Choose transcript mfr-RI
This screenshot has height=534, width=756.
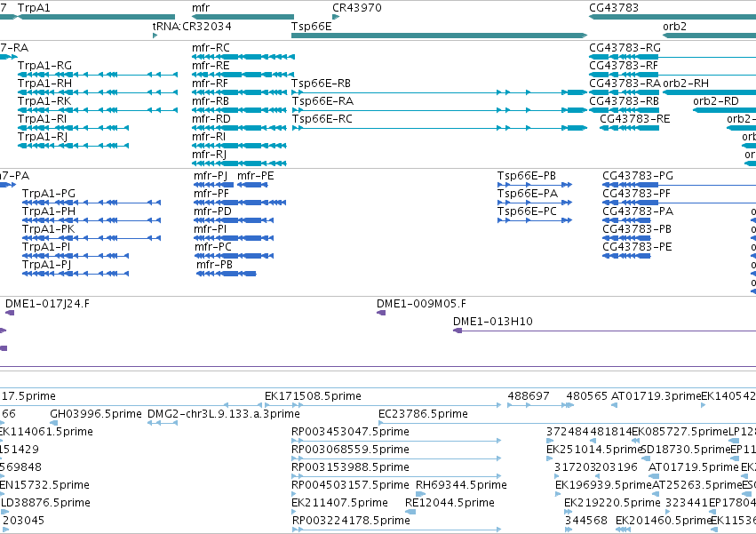209,137
